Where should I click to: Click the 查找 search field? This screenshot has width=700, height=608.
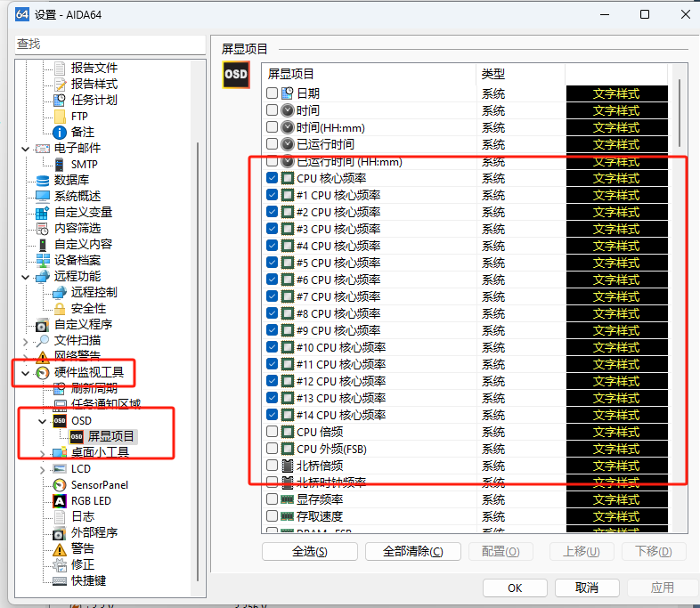pos(110,45)
